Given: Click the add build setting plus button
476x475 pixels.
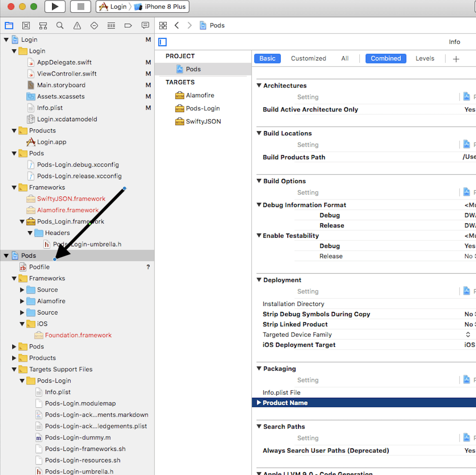Looking at the screenshot, I should (x=456, y=59).
